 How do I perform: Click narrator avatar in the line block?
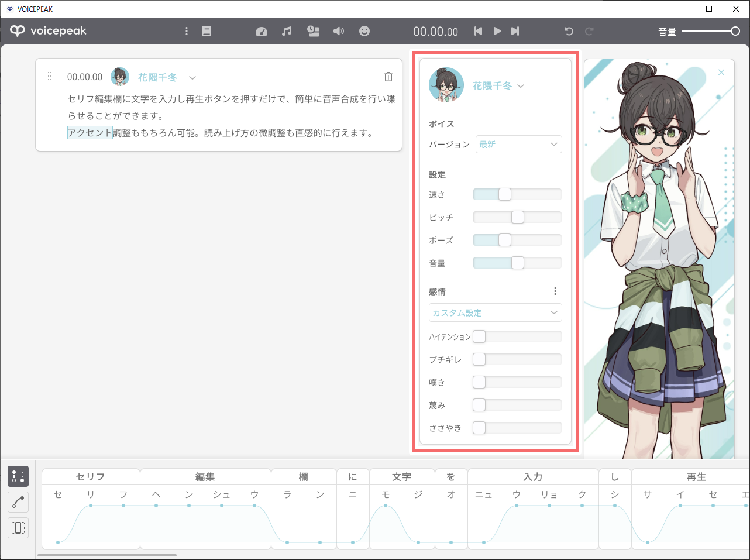tap(120, 77)
